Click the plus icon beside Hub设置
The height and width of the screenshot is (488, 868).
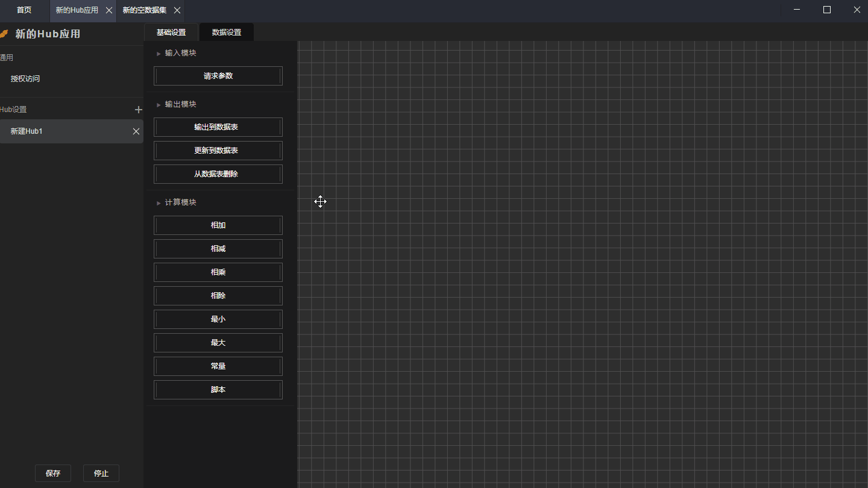coord(138,110)
